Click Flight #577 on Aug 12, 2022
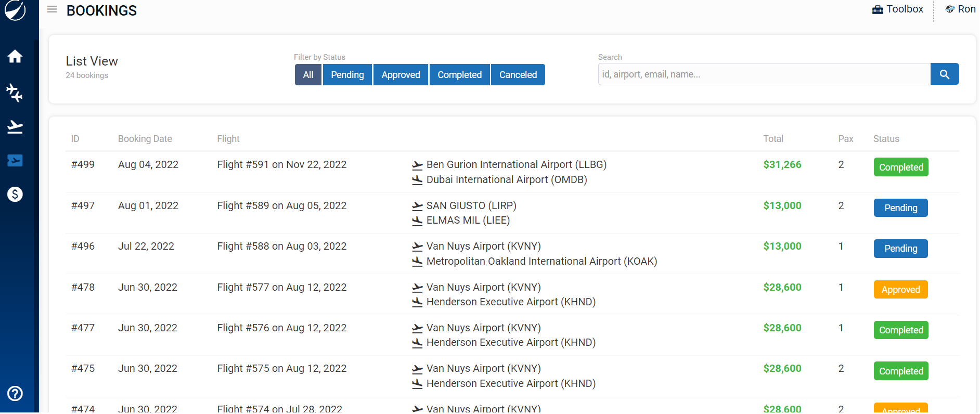This screenshot has height=414, width=980. (x=282, y=288)
